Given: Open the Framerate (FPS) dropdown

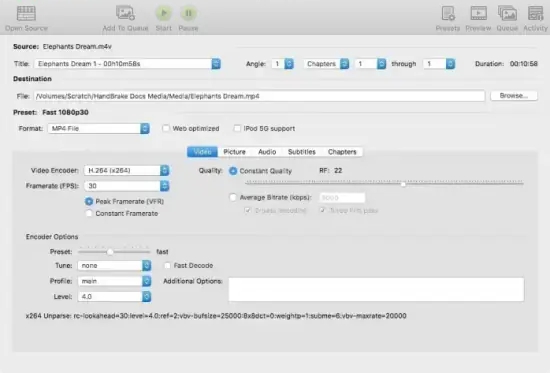Looking at the screenshot, I should (127, 186).
